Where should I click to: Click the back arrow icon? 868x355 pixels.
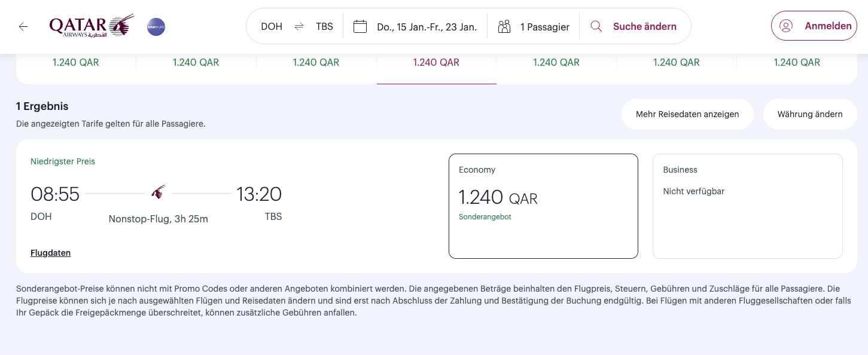[23, 26]
